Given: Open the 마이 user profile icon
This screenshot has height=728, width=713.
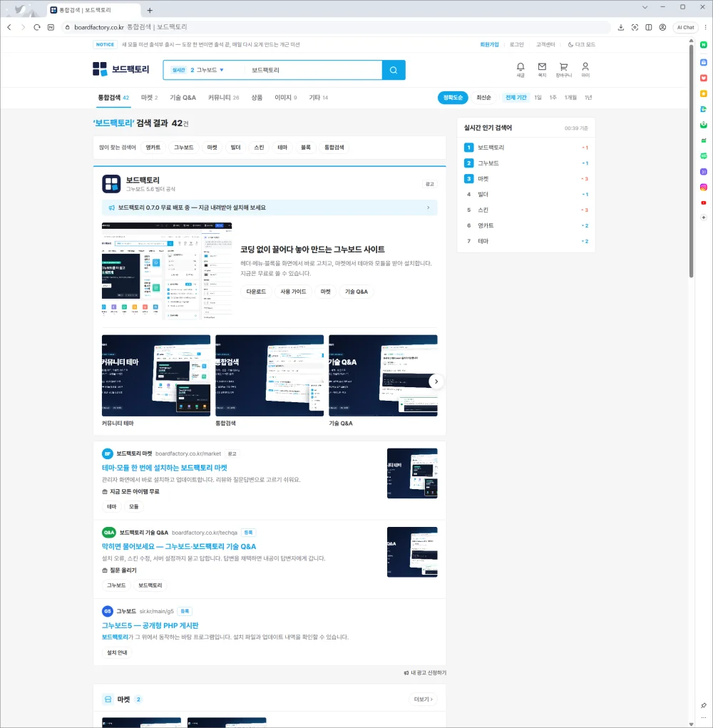Looking at the screenshot, I should click(585, 70).
